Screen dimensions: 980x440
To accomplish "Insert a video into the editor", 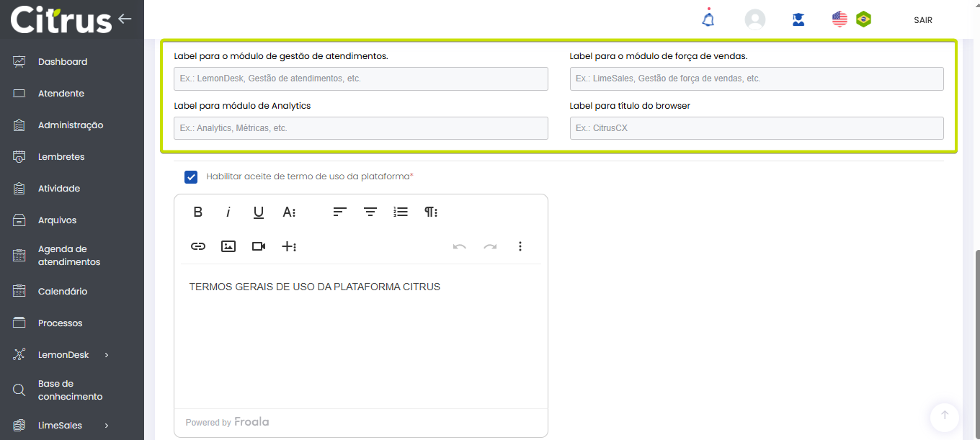I will point(259,246).
